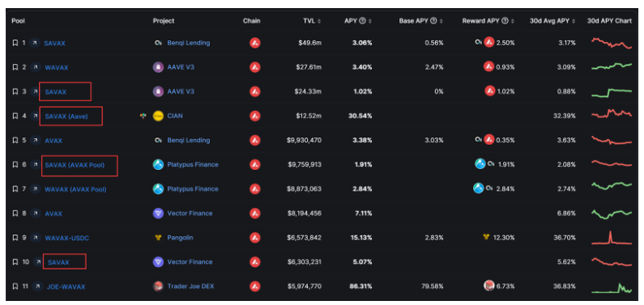This screenshot has width=644, height=305.
Task: Open the SAVAX (Aave) pool link
Action: 66,116
